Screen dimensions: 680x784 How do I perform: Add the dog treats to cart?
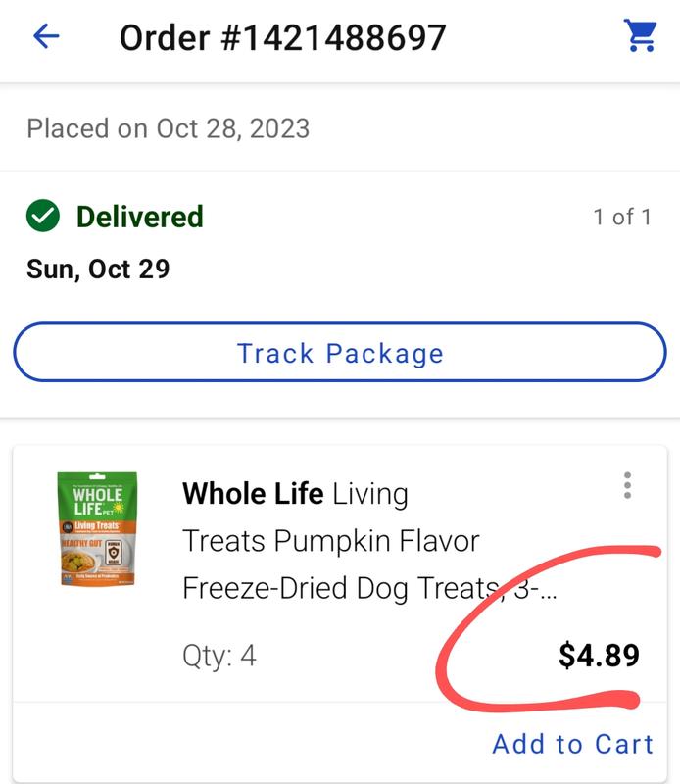[x=573, y=744]
